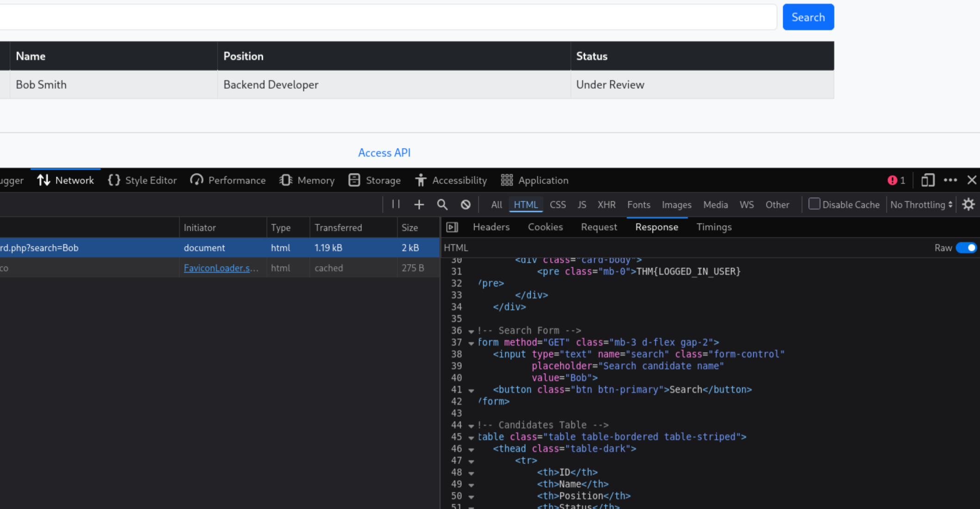Screen dimensions: 980x509
Task: Collapse code fold arrow at line 37
Action: [x=471, y=343]
